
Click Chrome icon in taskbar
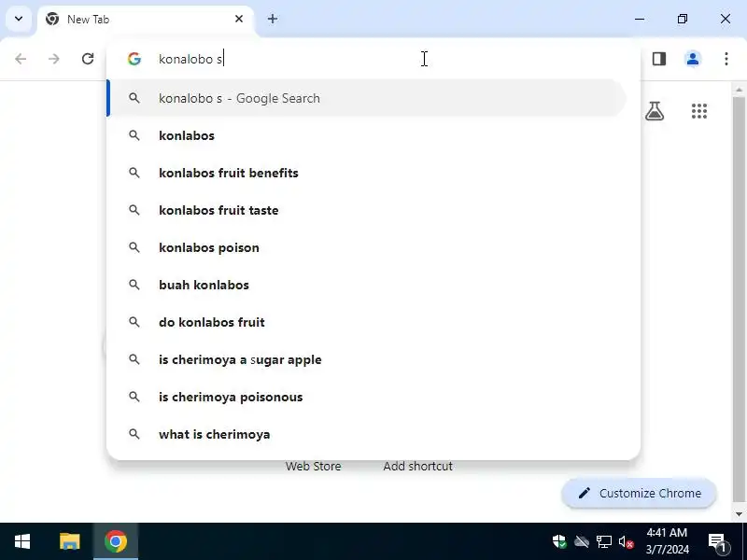coord(116,541)
